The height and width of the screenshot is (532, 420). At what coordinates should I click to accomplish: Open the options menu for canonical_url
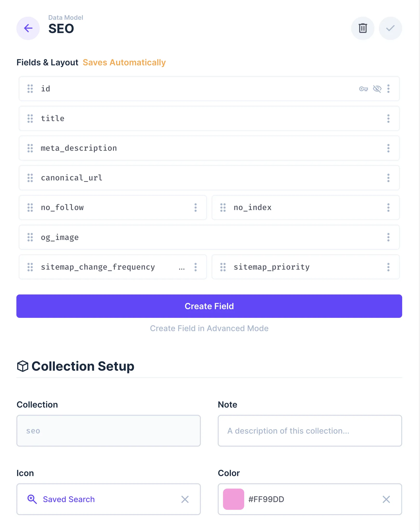[388, 178]
